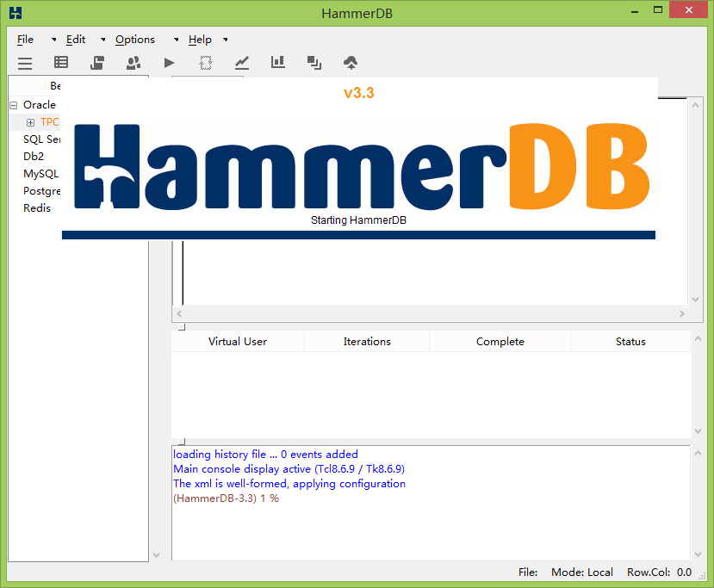Open the transaction counter line chart icon
Image resolution: width=714 pixels, height=588 pixels.
[242, 63]
